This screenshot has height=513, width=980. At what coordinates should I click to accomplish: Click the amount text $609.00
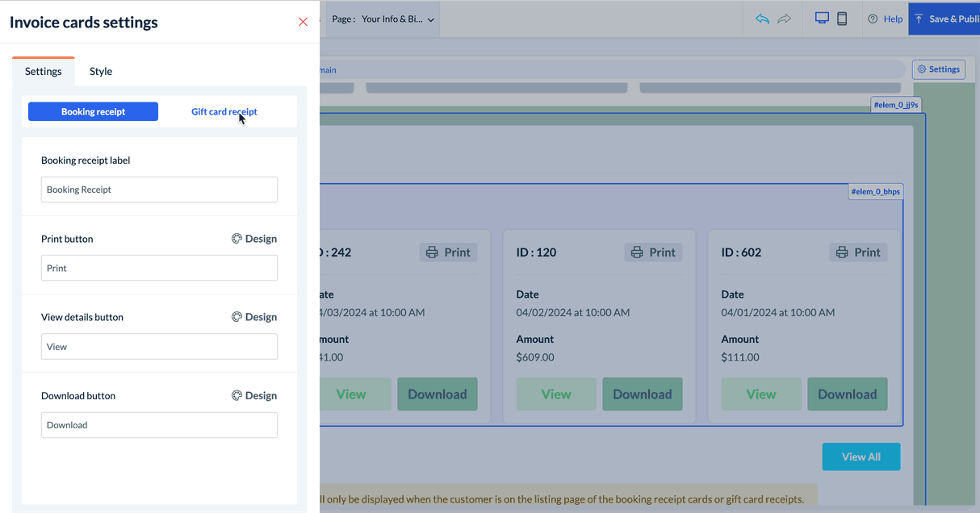click(535, 357)
